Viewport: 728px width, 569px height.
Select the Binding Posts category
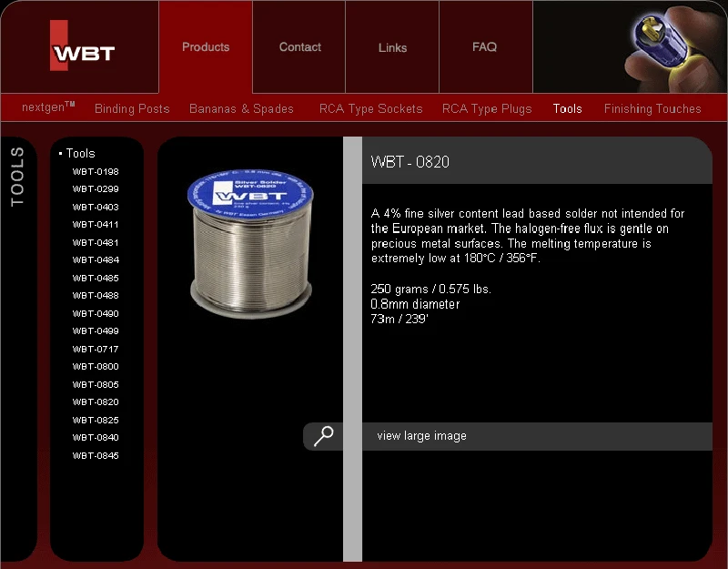tap(132, 108)
